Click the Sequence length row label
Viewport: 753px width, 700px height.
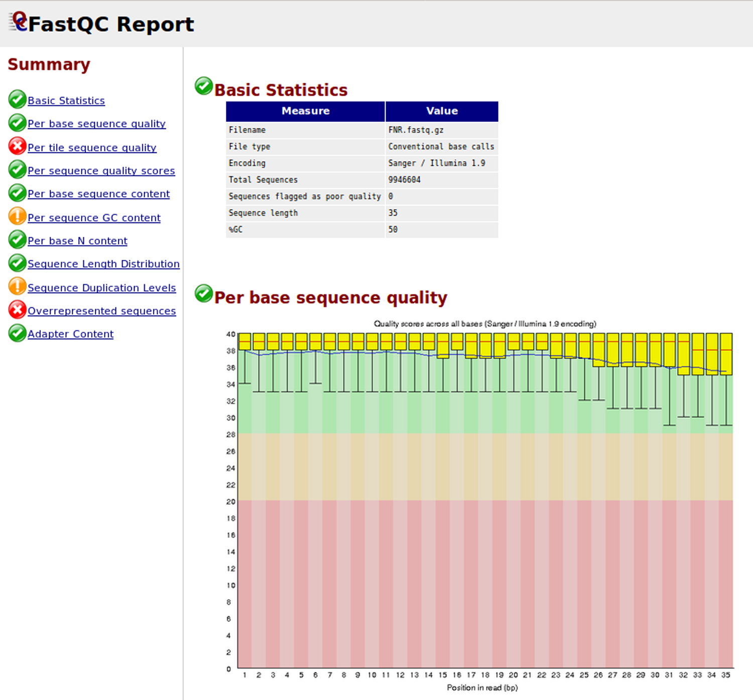point(263,213)
